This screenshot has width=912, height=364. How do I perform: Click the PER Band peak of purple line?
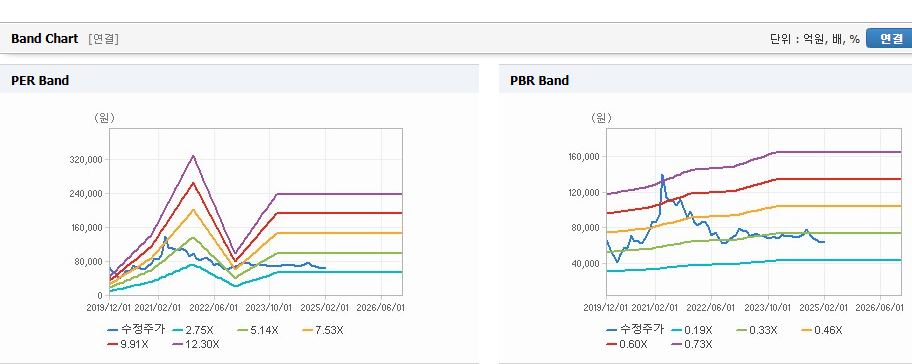pos(193,156)
